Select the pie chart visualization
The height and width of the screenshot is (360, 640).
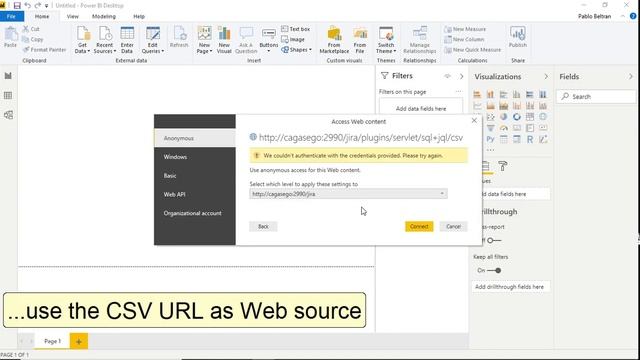[x=504, y=117]
